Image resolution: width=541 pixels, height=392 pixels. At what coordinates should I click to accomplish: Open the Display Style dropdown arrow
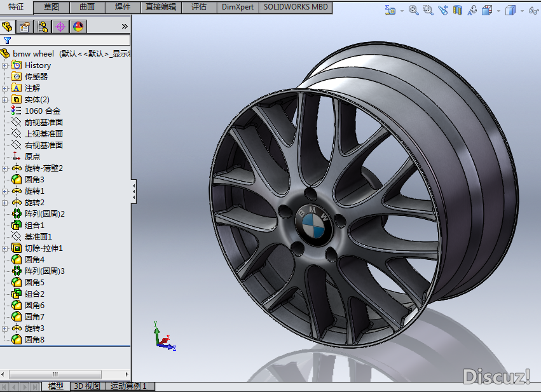tap(522, 11)
